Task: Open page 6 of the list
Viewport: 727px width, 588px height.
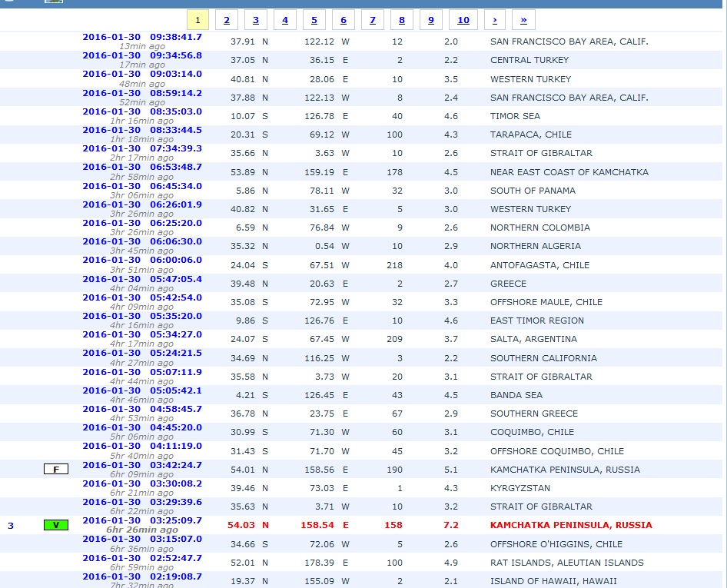Action: pos(344,20)
